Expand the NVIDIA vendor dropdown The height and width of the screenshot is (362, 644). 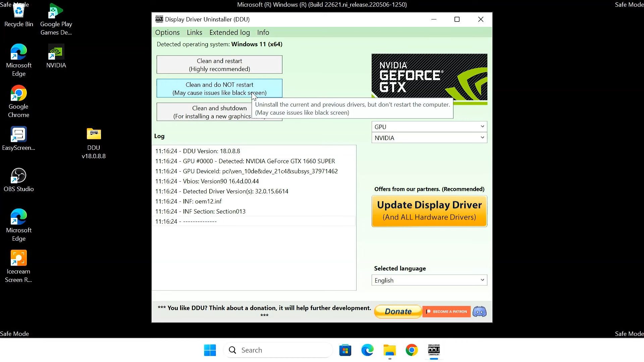coord(429,138)
